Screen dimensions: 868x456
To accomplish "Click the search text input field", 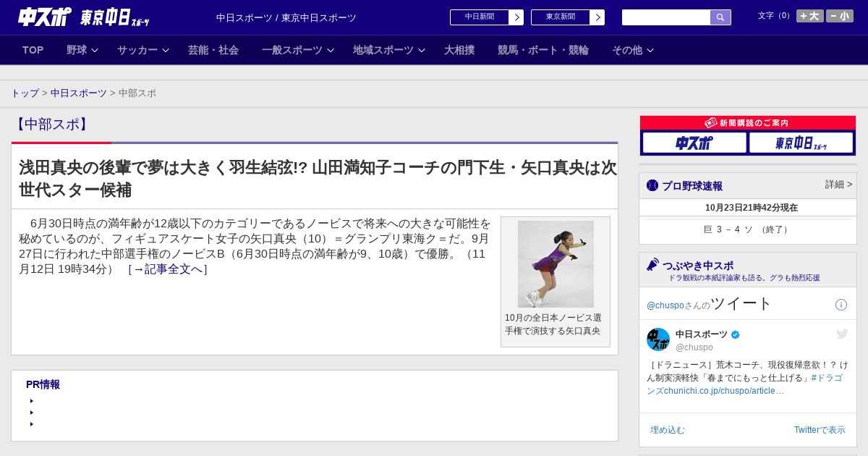I will click(665, 17).
